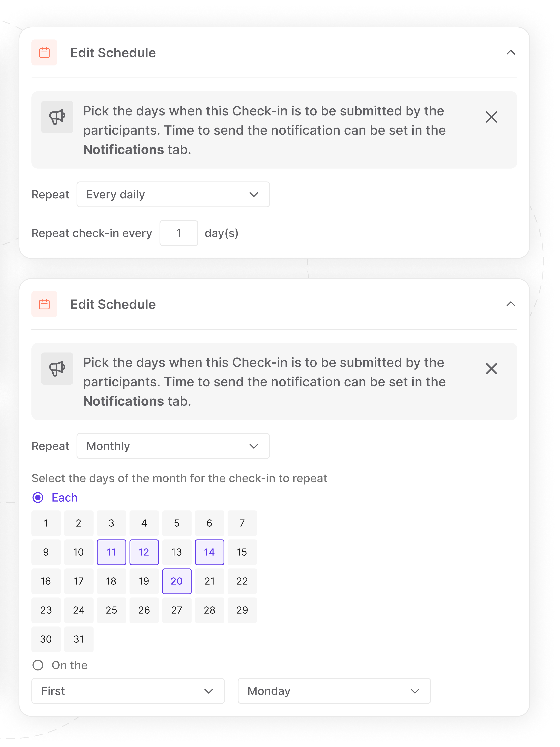The height and width of the screenshot is (747, 560).
Task: Pick day 31 in the month grid
Action: (x=79, y=639)
